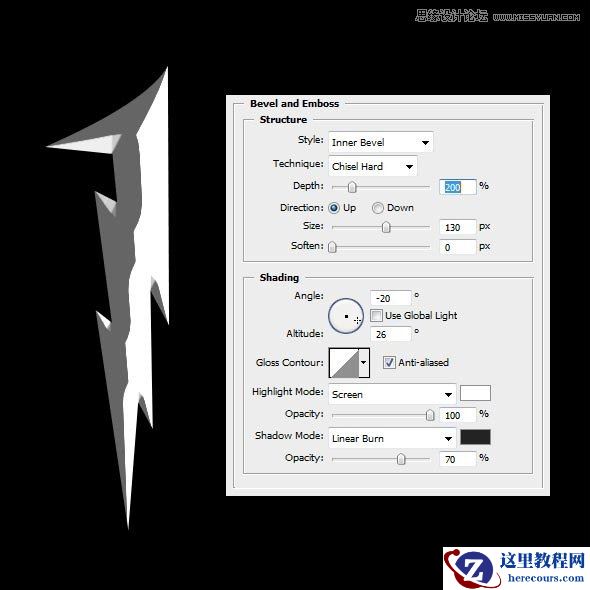Click the Depth slider handle
590x590 pixels.
point(352,187)
